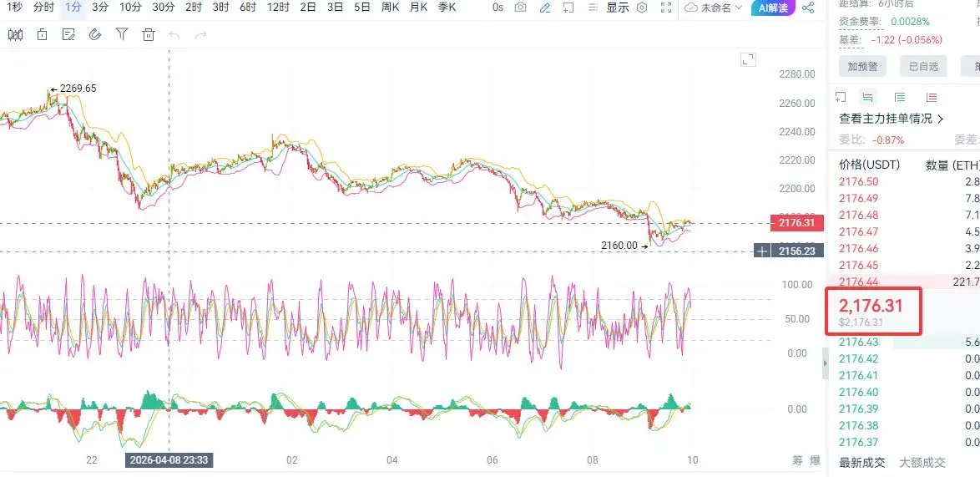Collapse side panel with the edge arrow handle
Screen dimensions: 980x477
(x=825, y=364)
